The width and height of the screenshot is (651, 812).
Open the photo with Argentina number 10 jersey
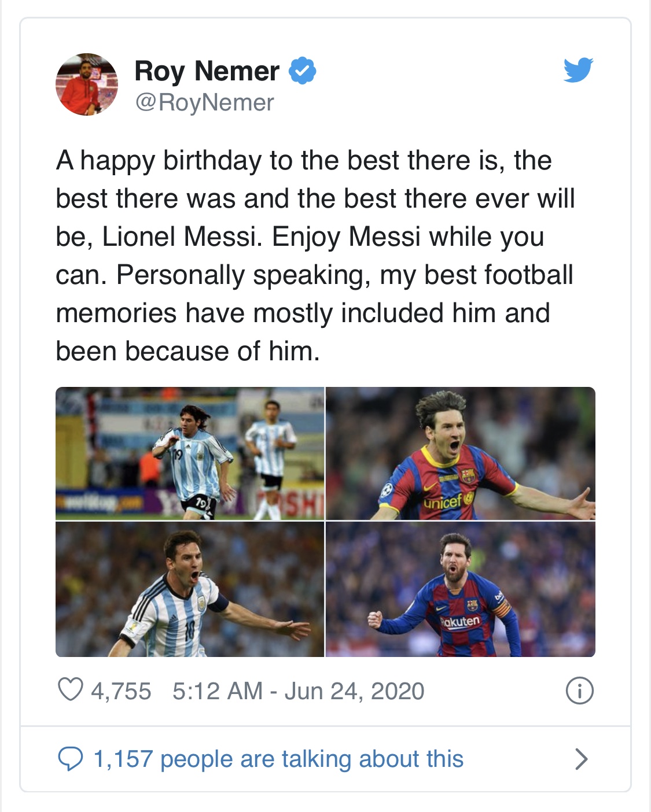click(x=190, y=589)
